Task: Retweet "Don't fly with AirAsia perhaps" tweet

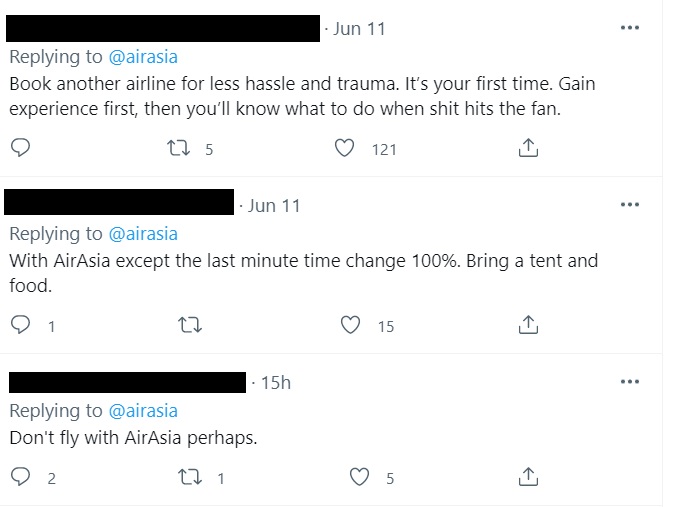Action: point(186,477)
